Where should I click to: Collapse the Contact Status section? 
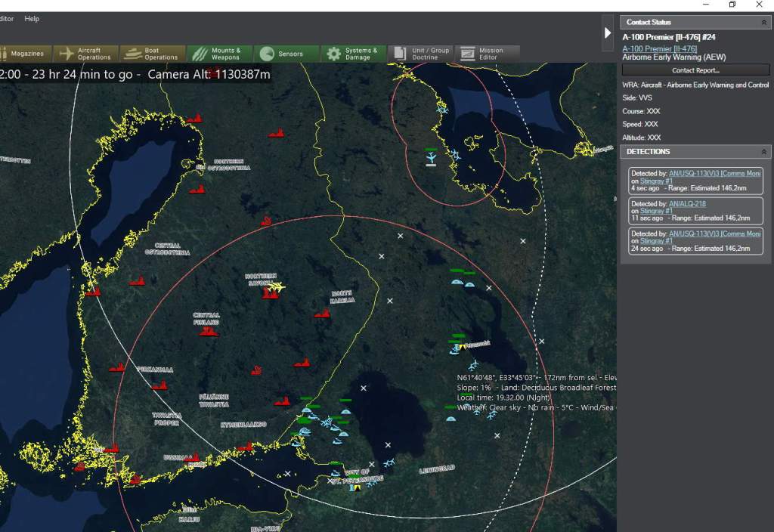pos(763,23)
